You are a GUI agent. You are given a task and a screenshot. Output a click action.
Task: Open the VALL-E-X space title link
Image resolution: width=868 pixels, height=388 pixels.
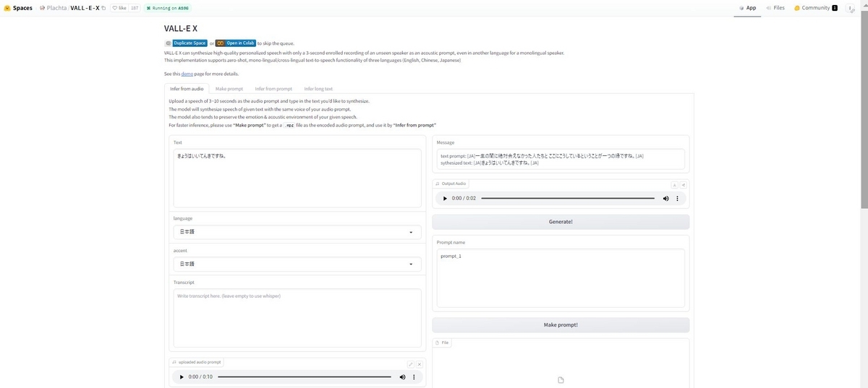coord(85,8)
